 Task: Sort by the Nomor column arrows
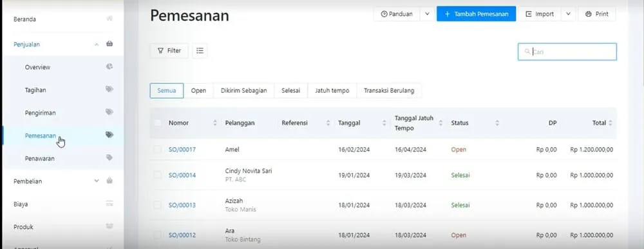(x=215, y=123)
